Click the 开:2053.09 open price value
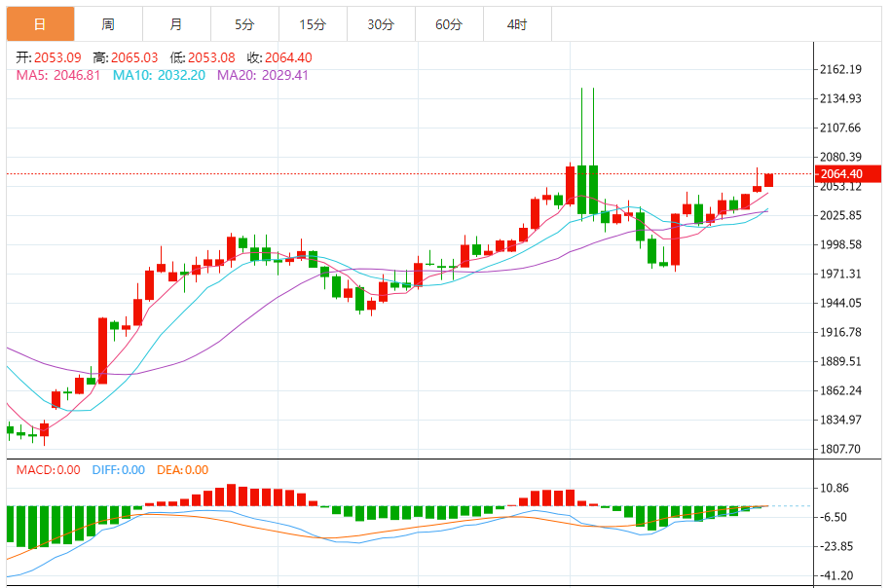The image size is (891, 588). pyautogui.click(x=49, y=57)
